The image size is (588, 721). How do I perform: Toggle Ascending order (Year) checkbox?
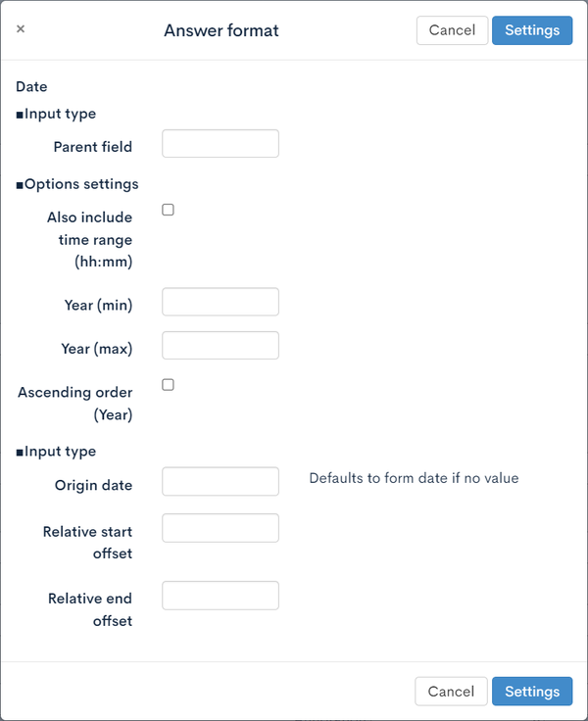168,384
